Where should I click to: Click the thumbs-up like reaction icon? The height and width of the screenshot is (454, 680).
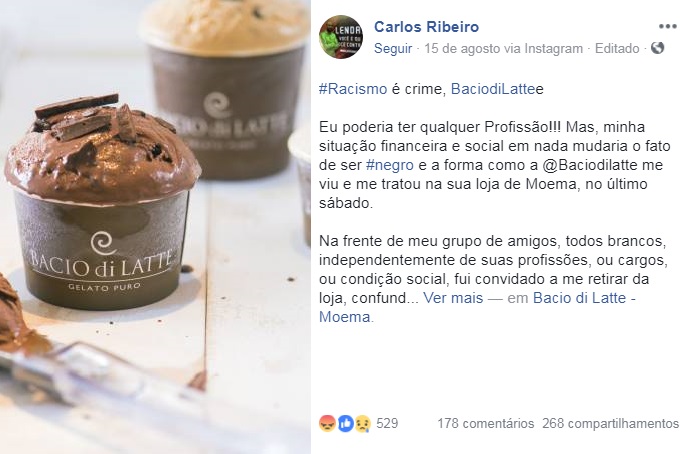click(x=345, y=423)
